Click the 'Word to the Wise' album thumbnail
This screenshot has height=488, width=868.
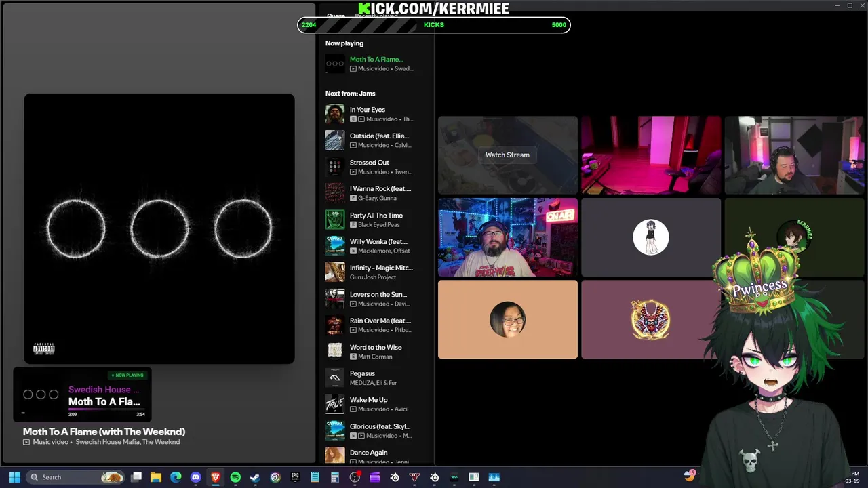tap(335, 351)
